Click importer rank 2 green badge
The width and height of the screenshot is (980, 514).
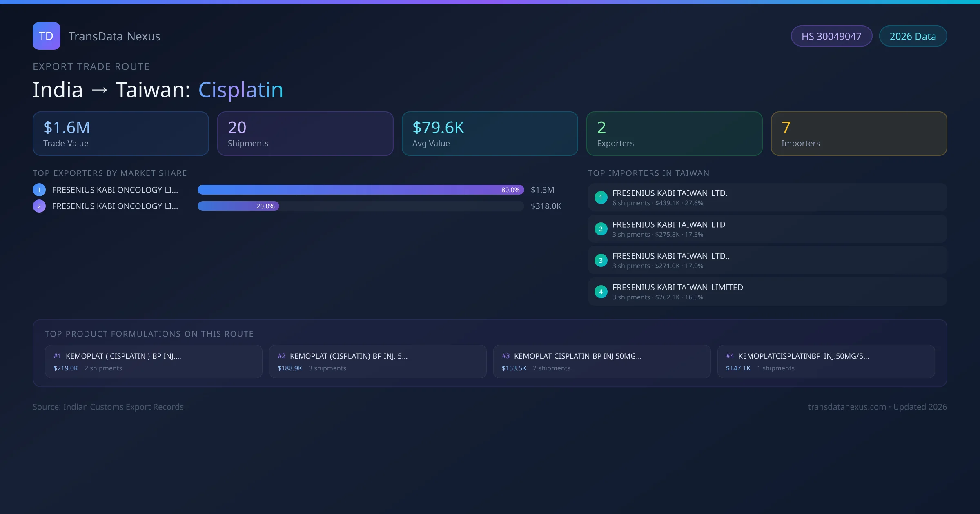pos(601,229)
